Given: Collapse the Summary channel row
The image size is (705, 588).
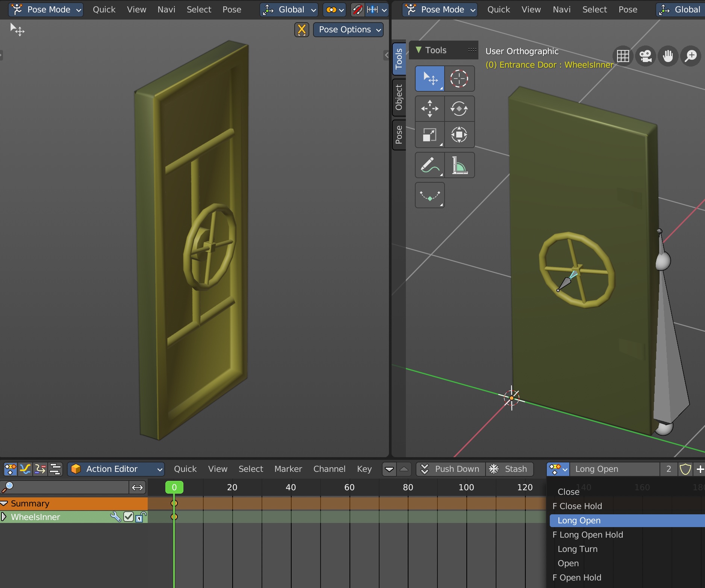Looking at the screenshot, I should tap(4, 503).
